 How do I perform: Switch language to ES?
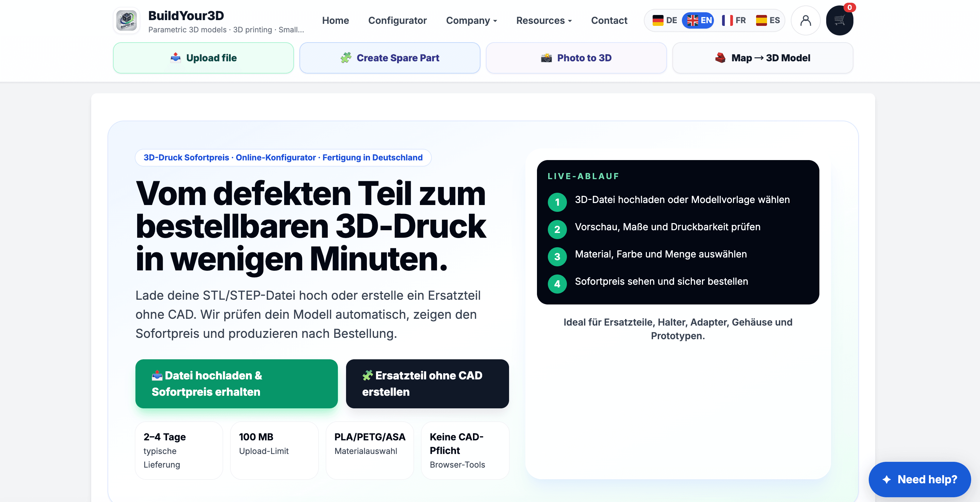pyautogui.click(x=768, y=20)
